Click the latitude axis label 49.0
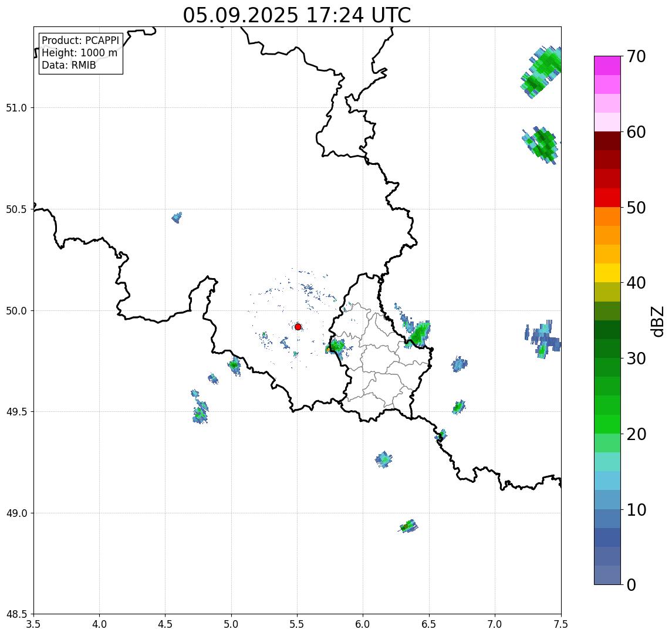This screenshot has width=672, height=636. pos(16,513)
